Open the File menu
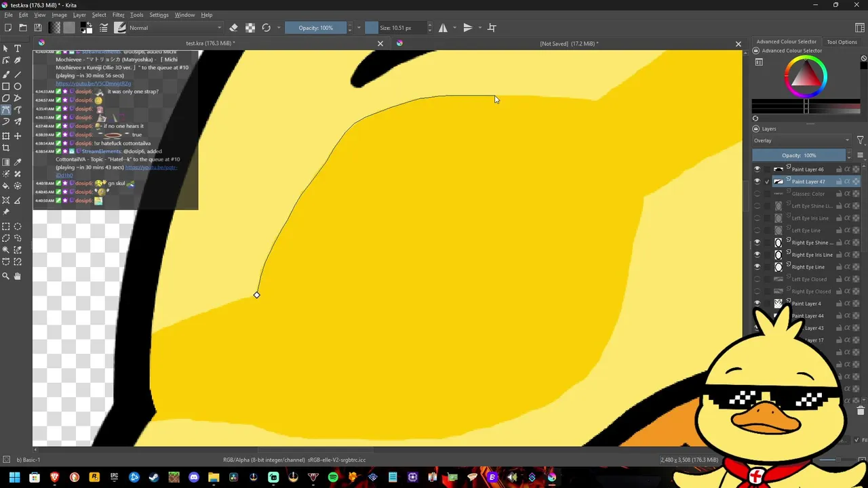Viewport: 868px width, 488px height. coord(8,15)
